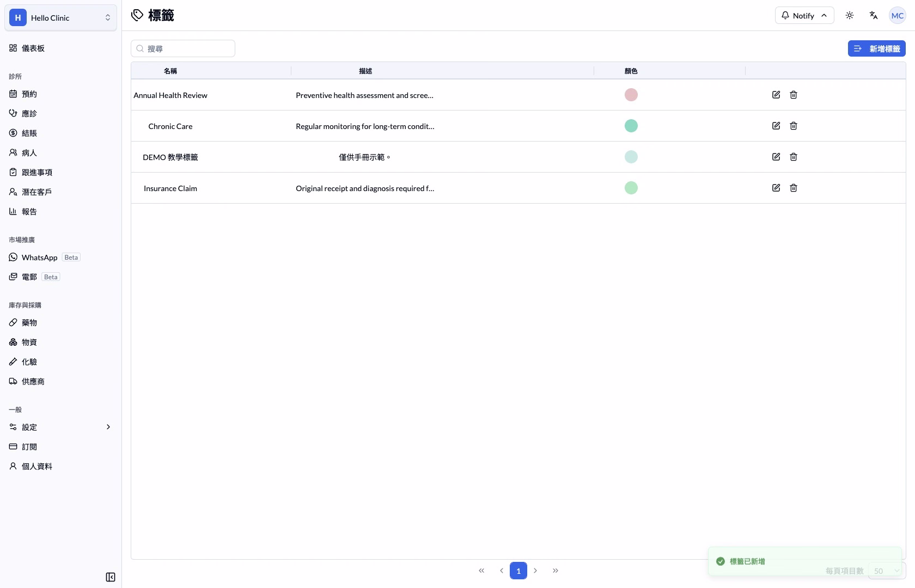Screen dimensions: 915x588
Task: Sort by the 名稱 column header
Action: tap(170, 71)
